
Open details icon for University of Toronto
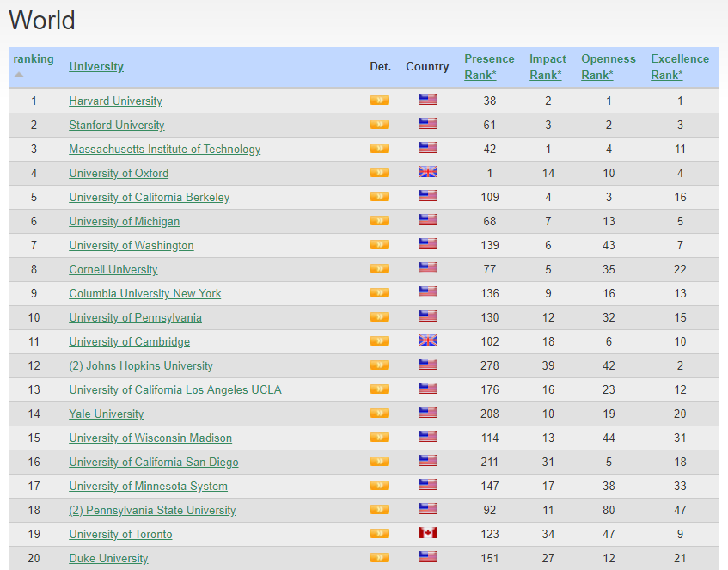pos(379,534)
